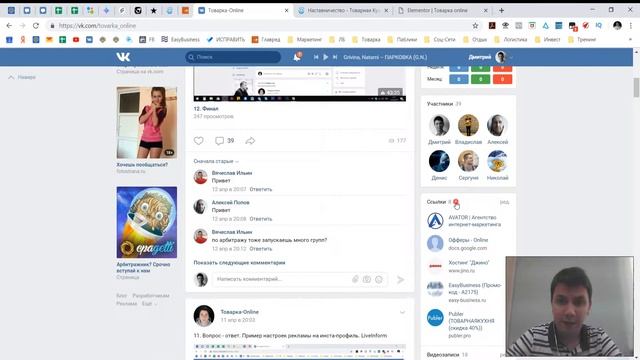Viewport: 640px width, 360px height.
Task: Click the page vertical scrollbar thumb
Action: 636,87
